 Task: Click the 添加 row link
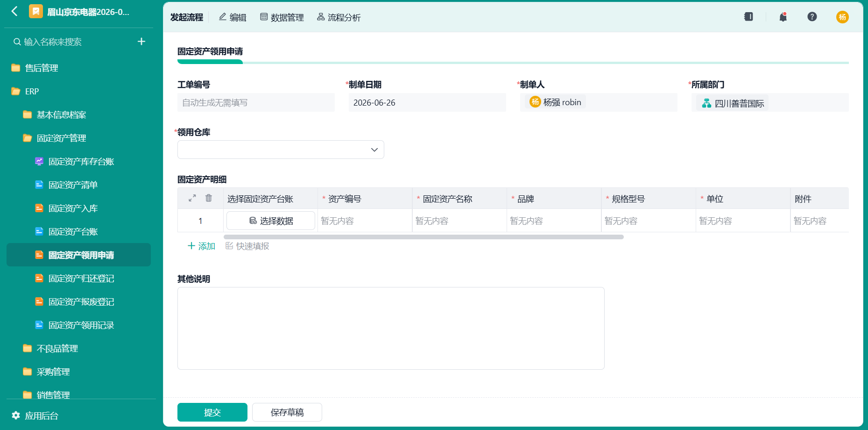click(201, 246)
